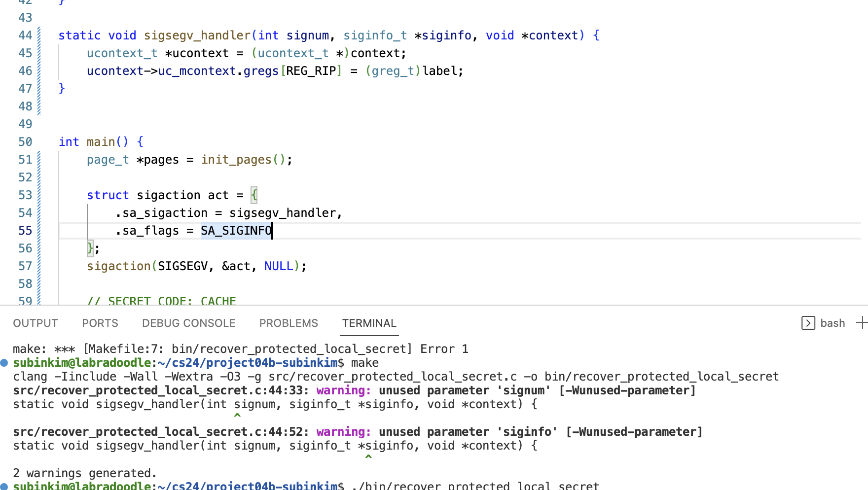Open a new terminal with plus icon
The image size is (868, 490).
pyautogui.click(x=862, y=323)
